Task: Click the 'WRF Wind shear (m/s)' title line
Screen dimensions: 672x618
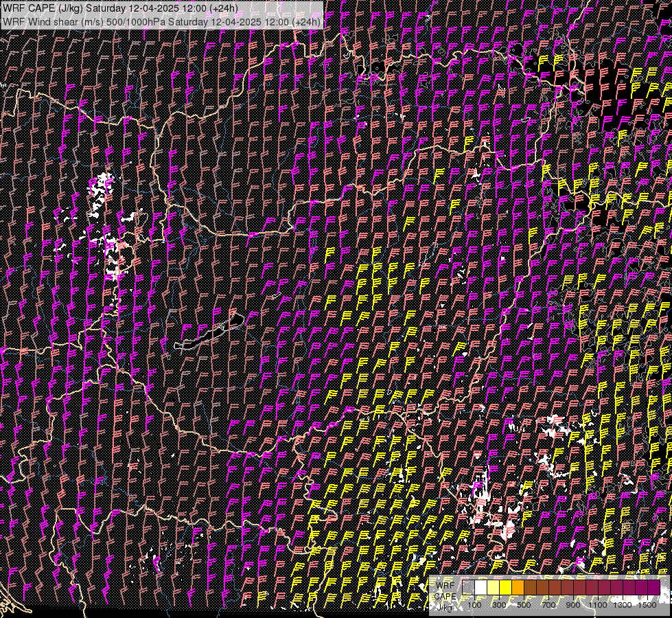Action: [x=162, y=22]
